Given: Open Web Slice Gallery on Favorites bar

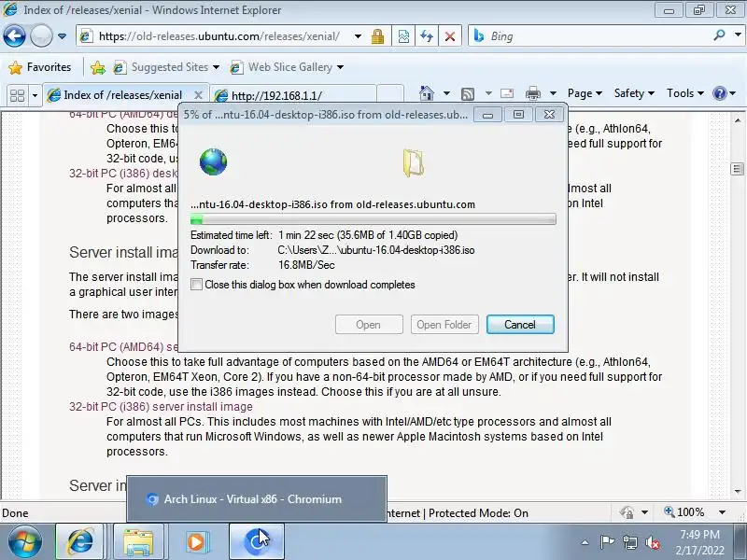Looking at the screenshot, I should (287, 67).
